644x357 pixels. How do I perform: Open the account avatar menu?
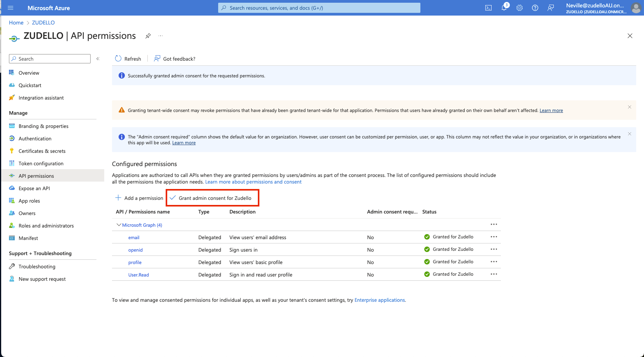636,8
